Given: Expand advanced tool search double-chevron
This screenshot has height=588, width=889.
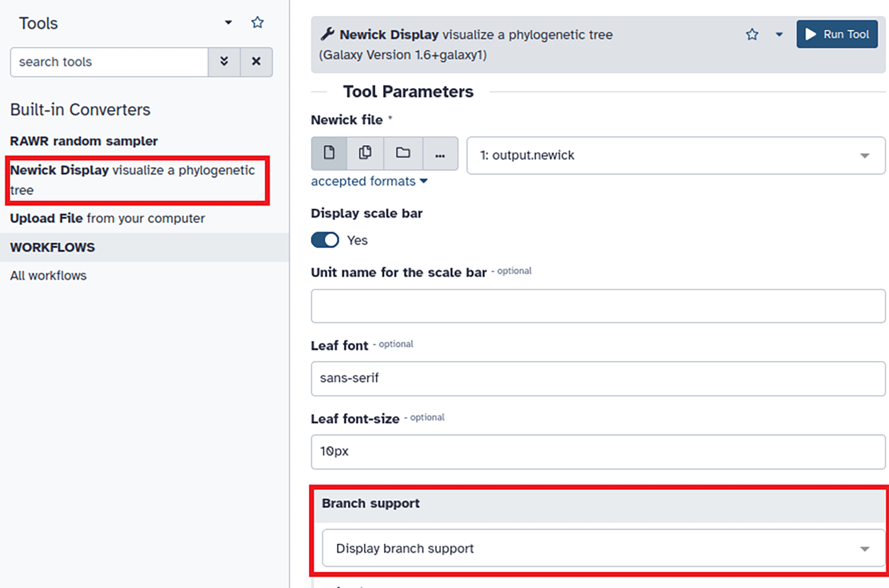Looking at the screenshot, I should 224,62.
